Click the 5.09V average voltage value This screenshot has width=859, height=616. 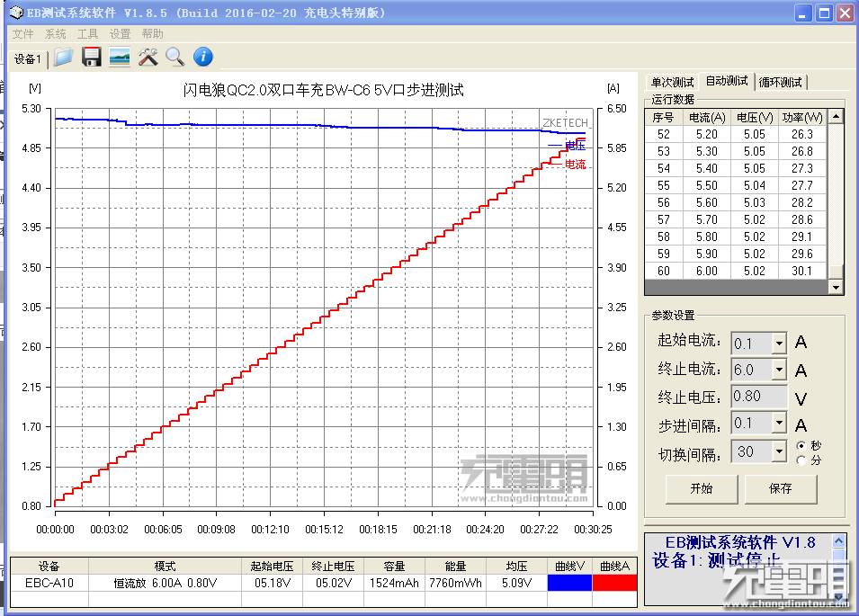pyautogui.click(x=516, y=583)
